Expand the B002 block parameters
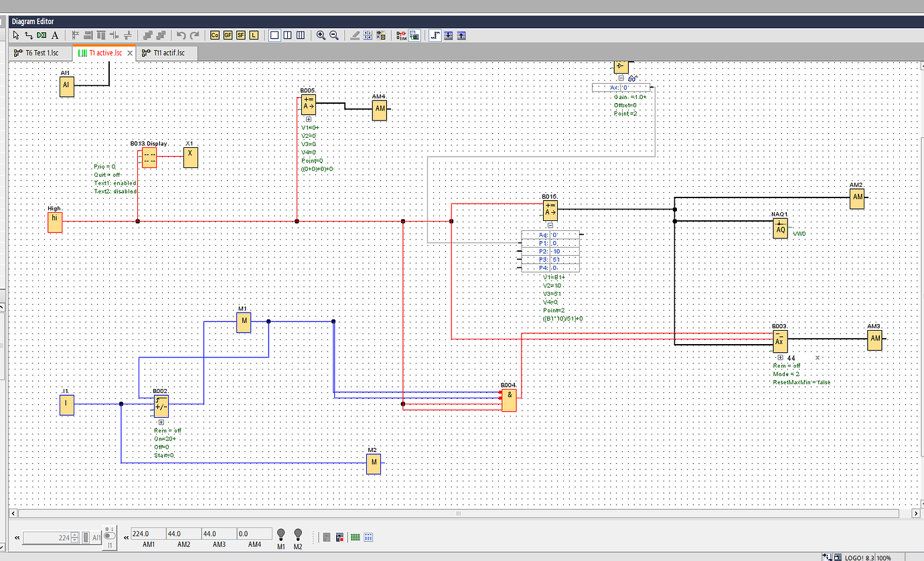The width and height of the screenshot is (924, 561). click(161, 422)
